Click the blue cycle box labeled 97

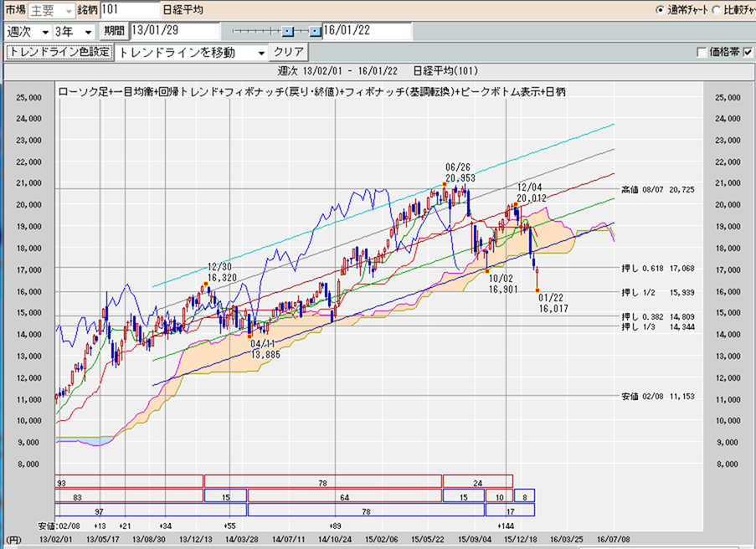(151, 510)
